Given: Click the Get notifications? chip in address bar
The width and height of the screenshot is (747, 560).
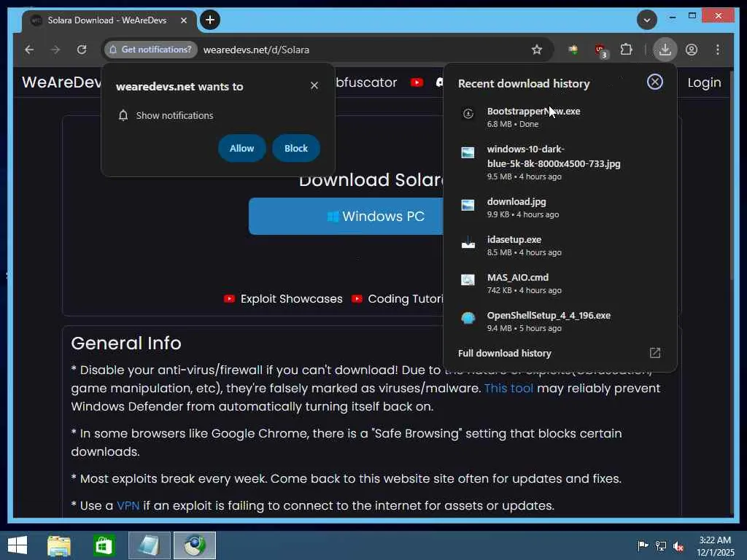Looking at the screenshot, I should tap(151, 50).
